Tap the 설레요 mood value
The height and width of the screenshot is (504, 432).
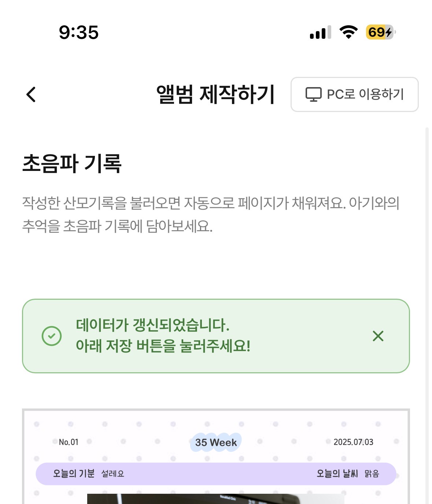[x=113, y=474]
